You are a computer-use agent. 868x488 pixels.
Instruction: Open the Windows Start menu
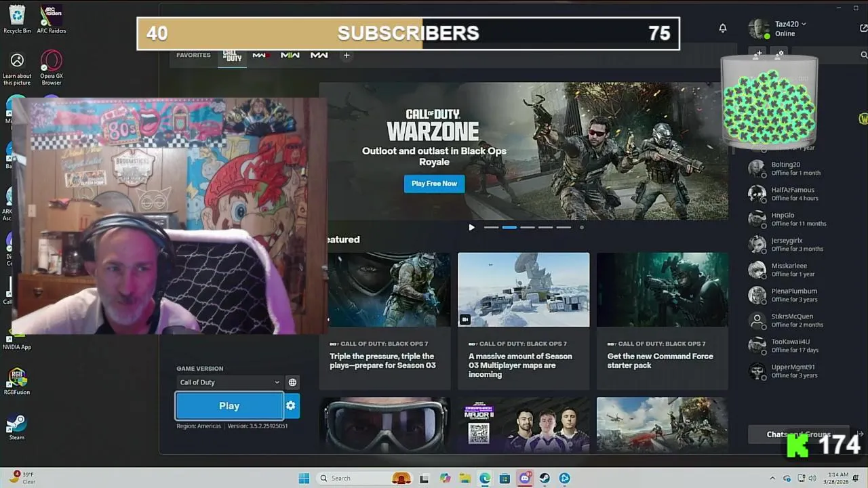tap(304, 479)
